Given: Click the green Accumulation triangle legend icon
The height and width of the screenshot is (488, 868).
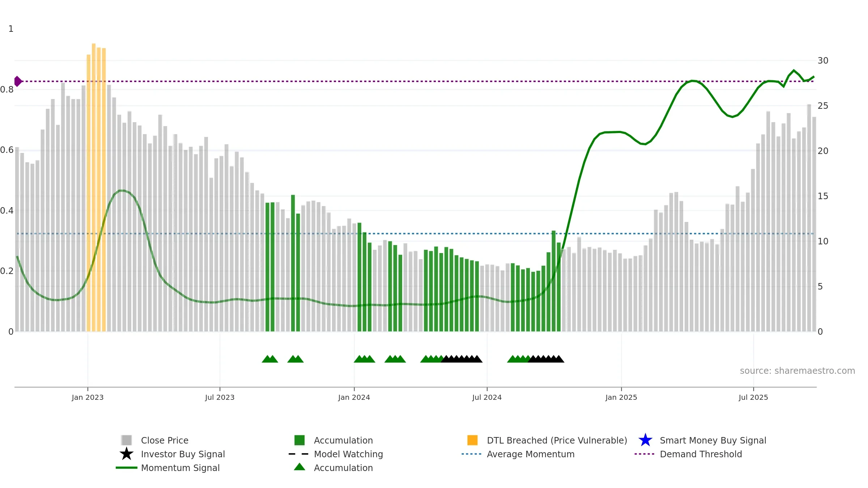Looking at the screenshot, I should click(299, 467).
